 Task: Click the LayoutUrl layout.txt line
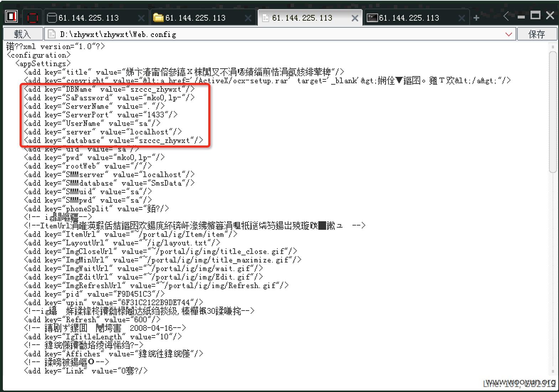coord(122,243)
